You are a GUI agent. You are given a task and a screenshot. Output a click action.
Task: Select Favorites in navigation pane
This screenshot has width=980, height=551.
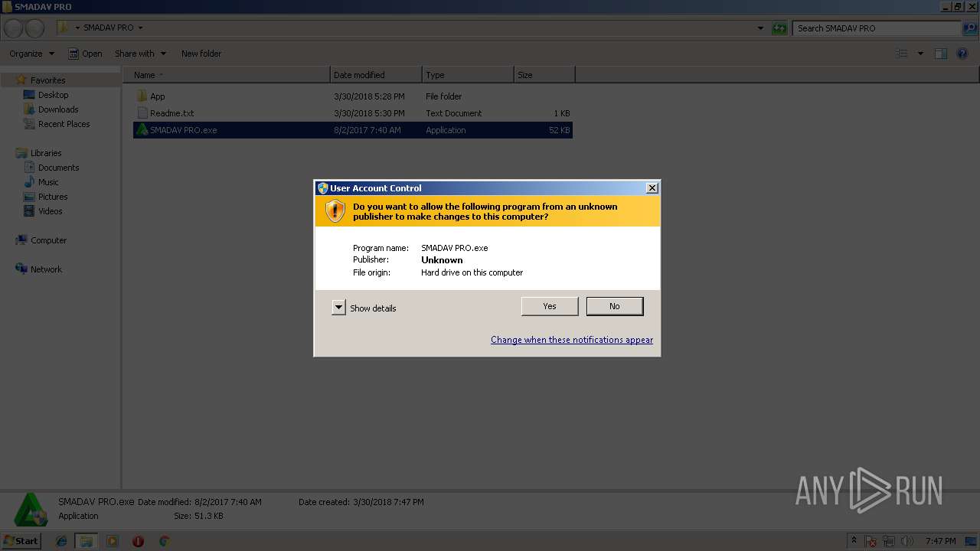tap(47, 80)
